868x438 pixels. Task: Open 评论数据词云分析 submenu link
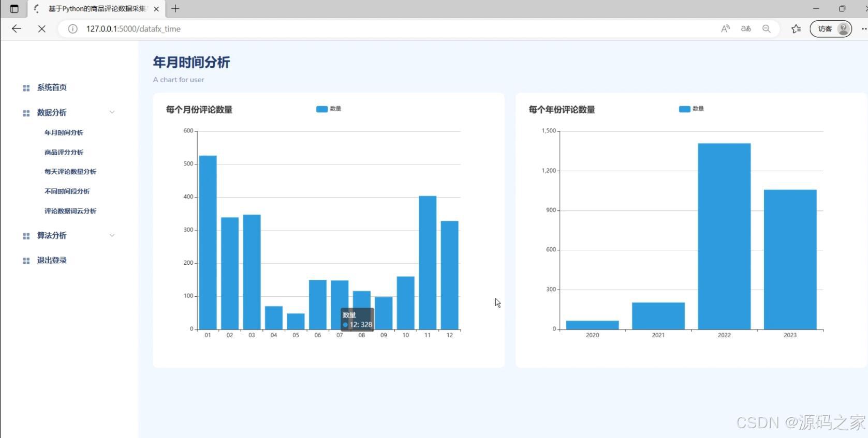click(x=70, y=211)
